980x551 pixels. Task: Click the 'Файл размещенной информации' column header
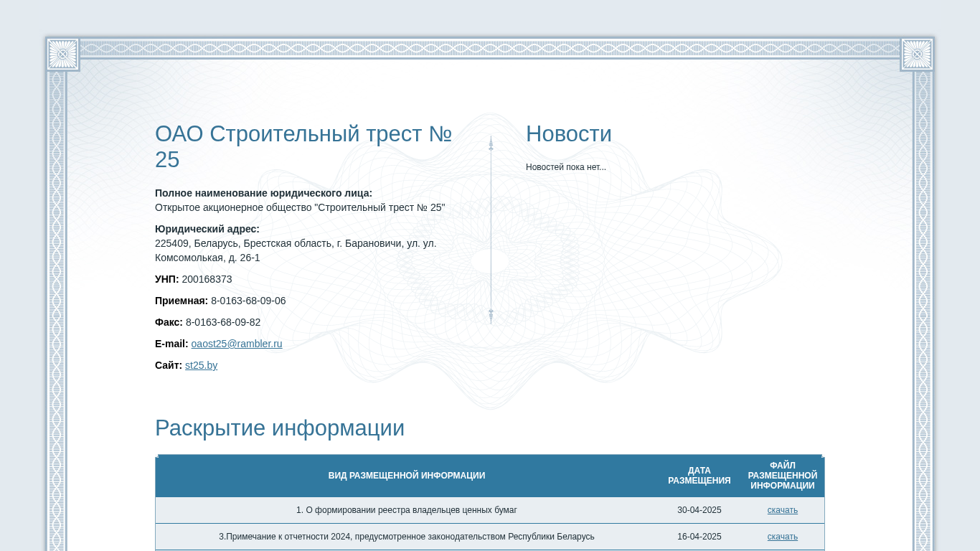pos(783,476)
